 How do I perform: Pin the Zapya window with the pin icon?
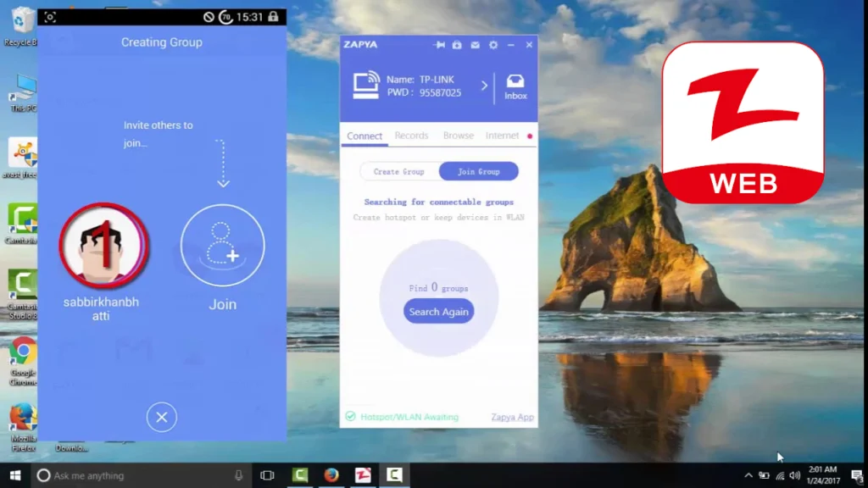point(440,45)
